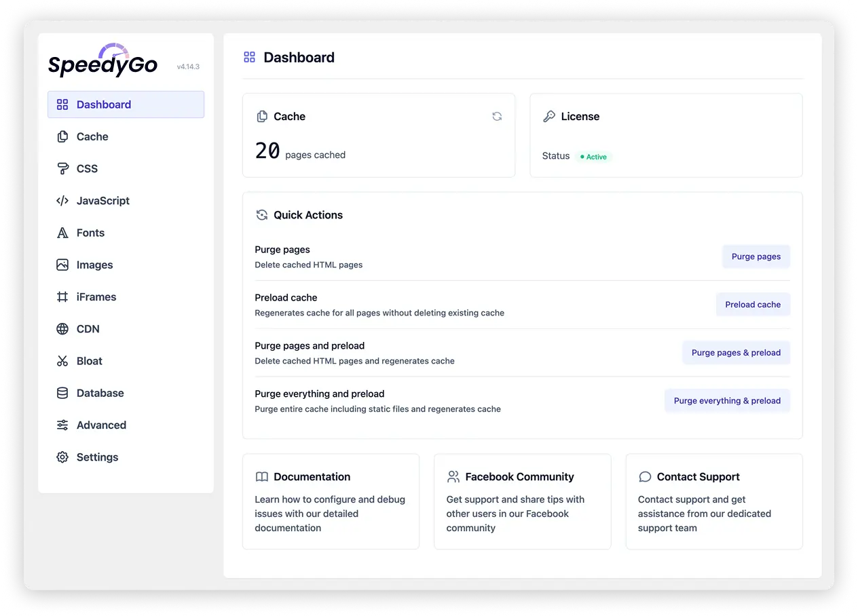Click the CDN globe icon
The width and height of the screenshot is (858, 616).
click(62, 329)
